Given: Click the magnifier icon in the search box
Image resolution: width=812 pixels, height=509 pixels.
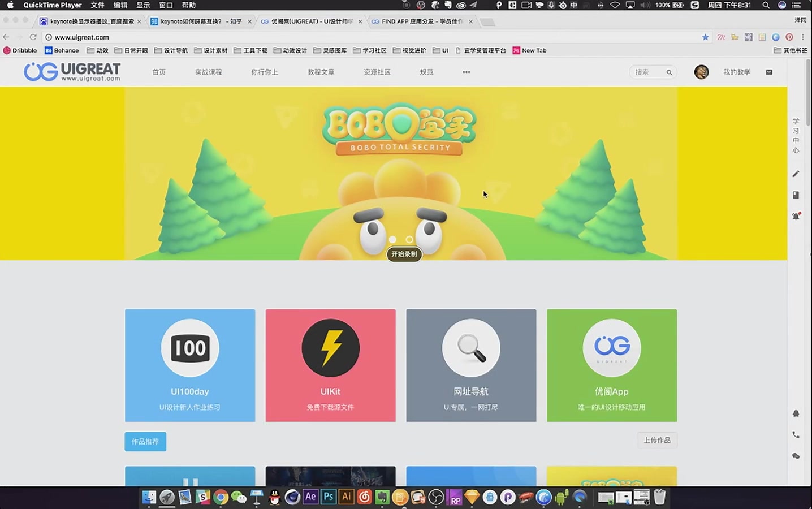Looking at the screenshot, I should point(669,72).
